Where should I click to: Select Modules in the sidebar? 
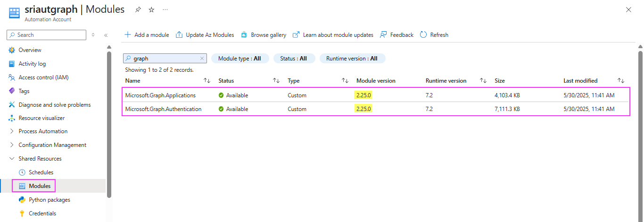40,186
